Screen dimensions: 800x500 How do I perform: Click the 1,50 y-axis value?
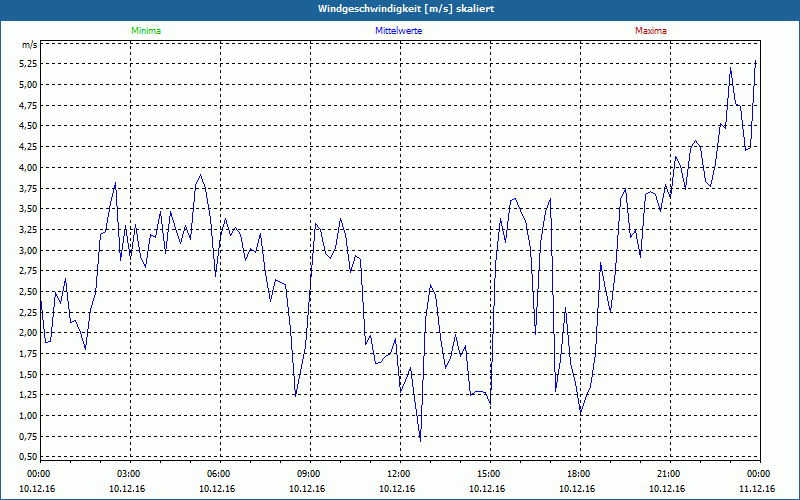(x=29, y=374)
